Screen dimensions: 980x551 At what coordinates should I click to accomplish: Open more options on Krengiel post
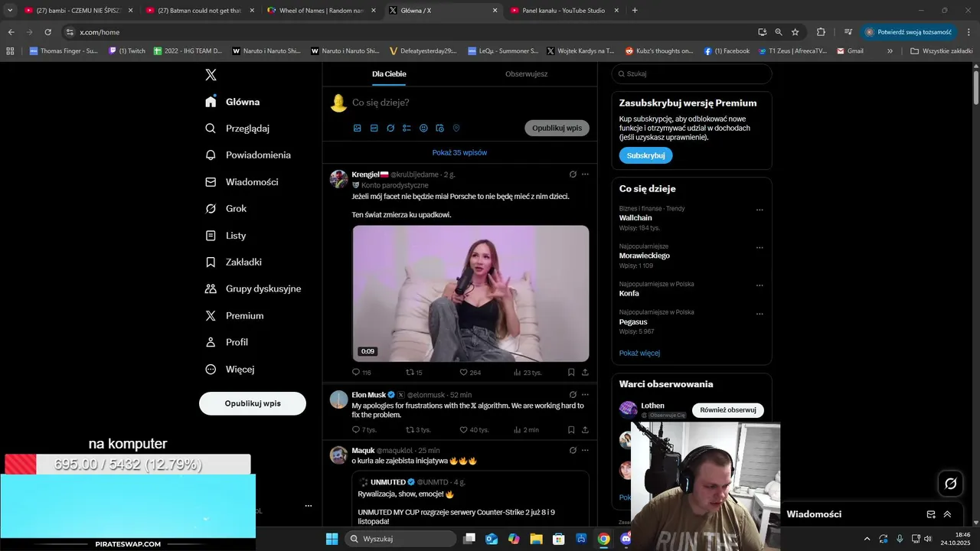pyautogui.click(x=585, y=174)
